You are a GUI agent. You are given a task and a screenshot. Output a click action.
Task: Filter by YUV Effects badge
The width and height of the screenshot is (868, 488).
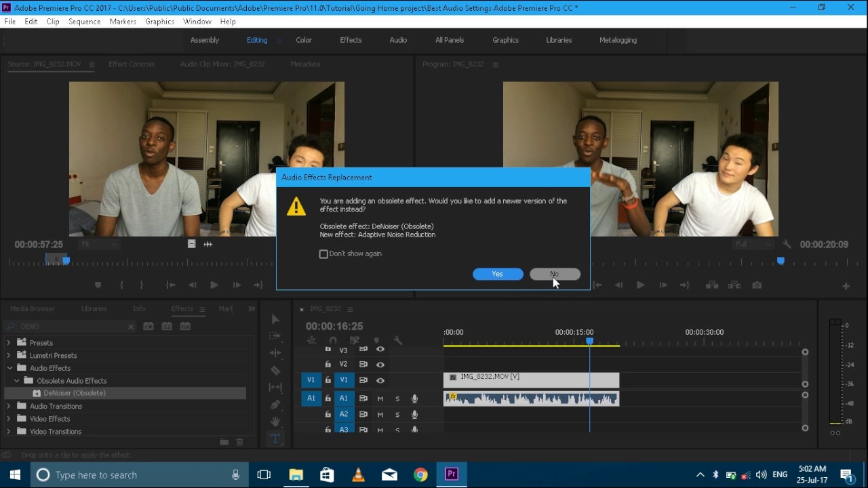pyautogui.click(x=185, y=326)
